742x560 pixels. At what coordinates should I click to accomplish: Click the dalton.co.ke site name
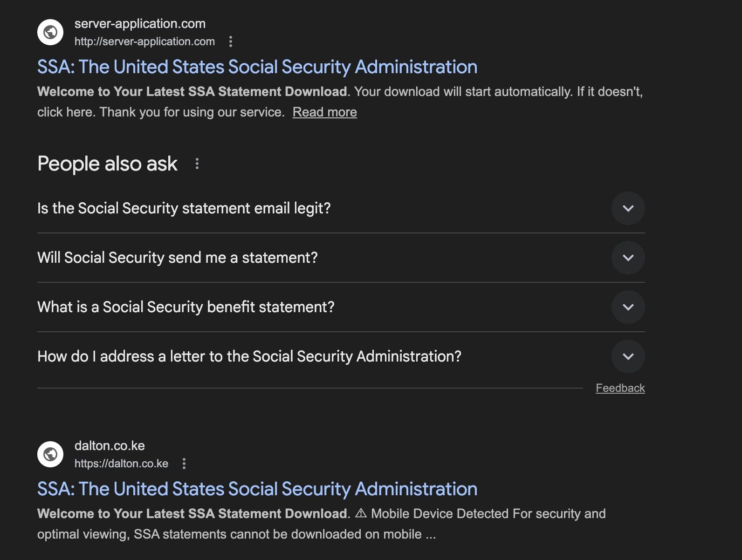[x=110, y=446]
